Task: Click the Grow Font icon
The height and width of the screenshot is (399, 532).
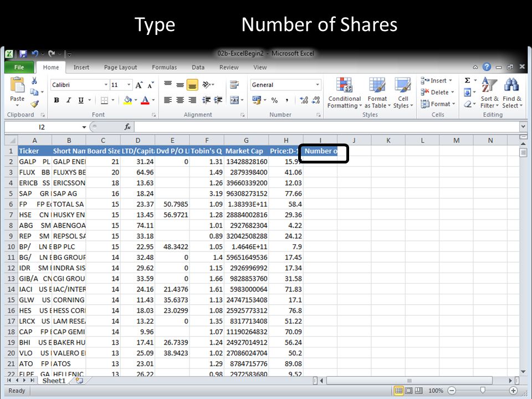Action: point(139,85)
